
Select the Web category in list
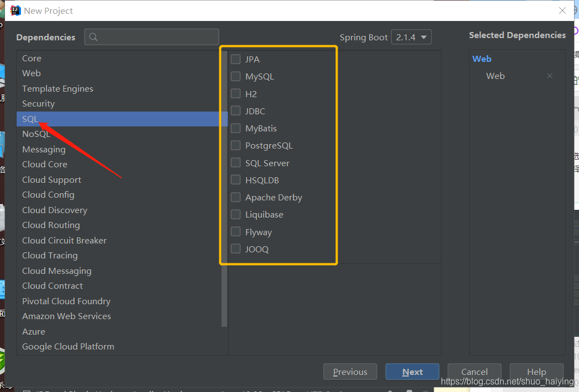122,73
